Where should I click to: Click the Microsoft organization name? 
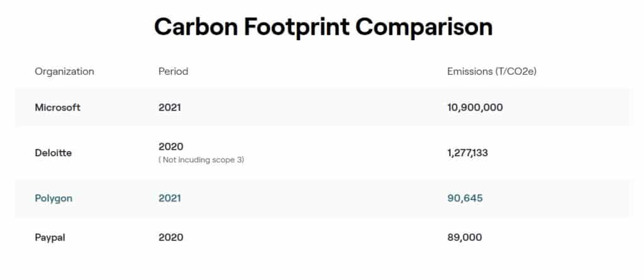[x=57, y=108]
